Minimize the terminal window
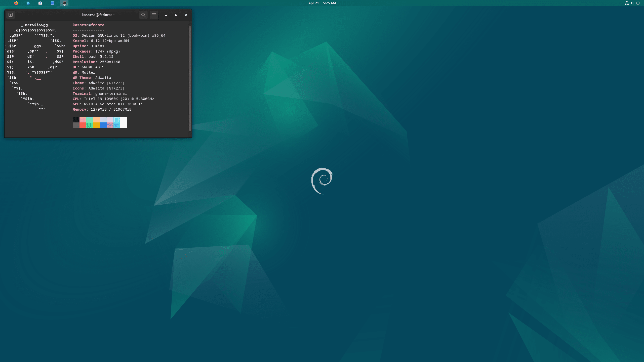This screenshot has height=362, width=644. [166, 15]
